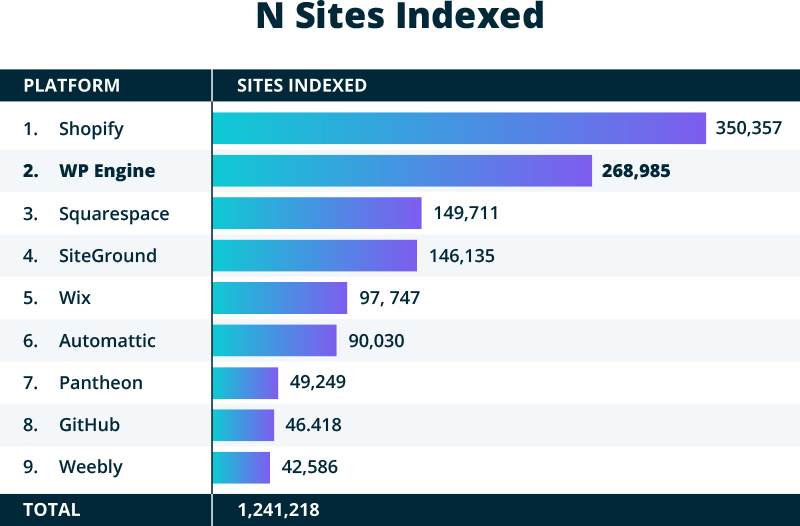Screen dimensions: 800x526
Task: Select the Squarespace platform label
Action: 114,214
